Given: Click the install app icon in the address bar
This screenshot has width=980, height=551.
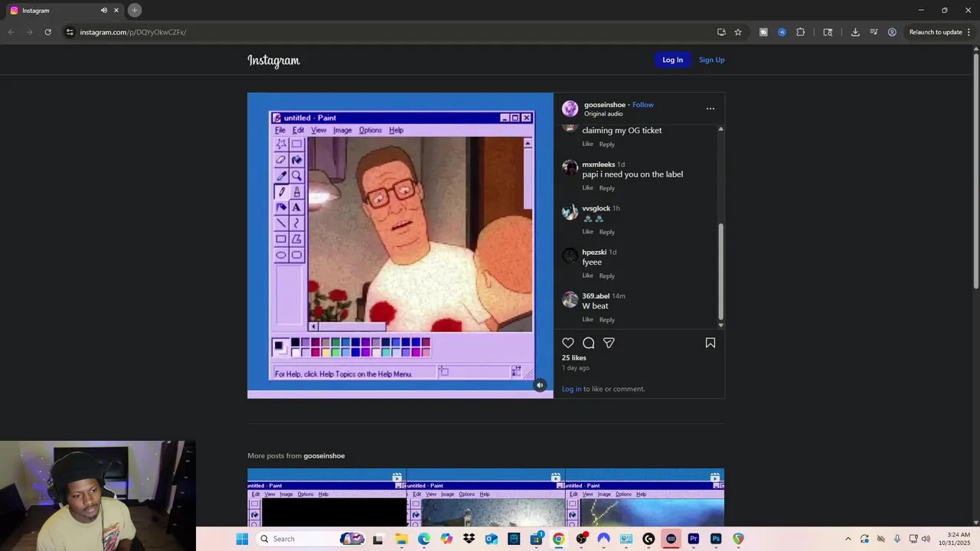Looking at the screenshot, I should (721, 32).
